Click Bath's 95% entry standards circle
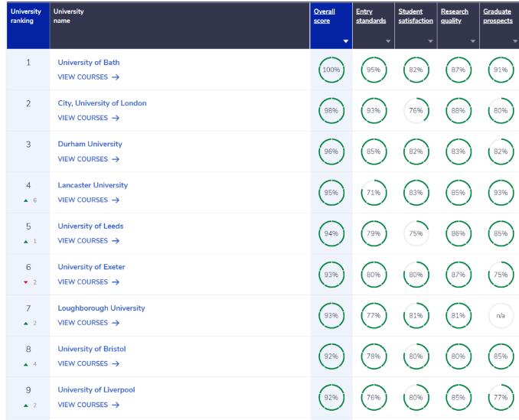The width and height of the screenshot is (519, 420). 374,70
